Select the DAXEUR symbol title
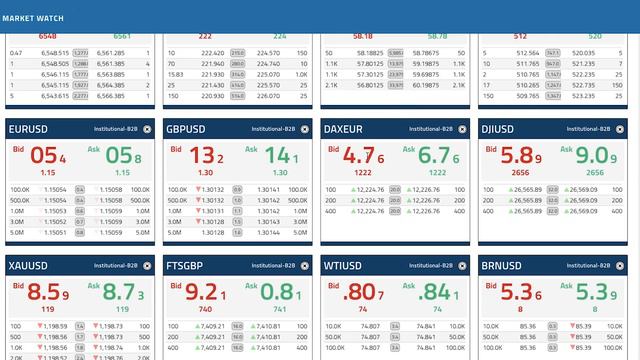Screen dimensions: 640x360 click(343, 129)
